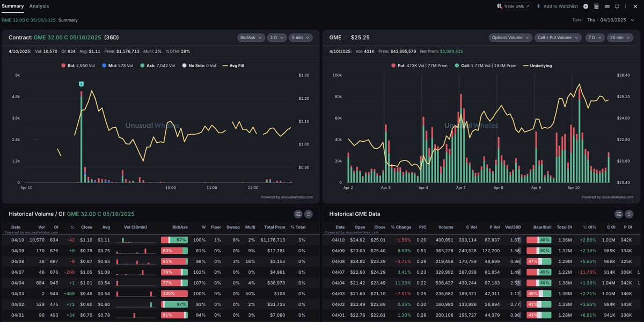Click the GME ticker in right chart header
Image resolution: width=644 pixels, height=322 pixels.
click(x=335, y=38)
